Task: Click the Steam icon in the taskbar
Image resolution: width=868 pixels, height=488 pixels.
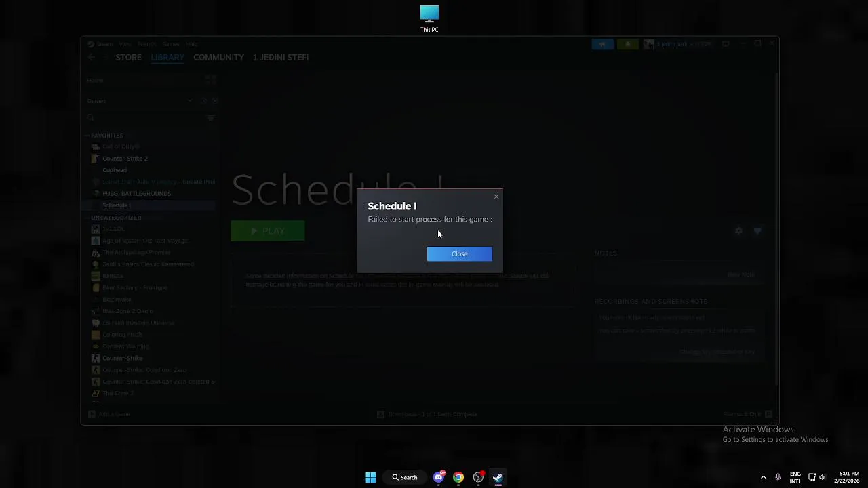Action: pyautogui.click(x=498, y=477)
